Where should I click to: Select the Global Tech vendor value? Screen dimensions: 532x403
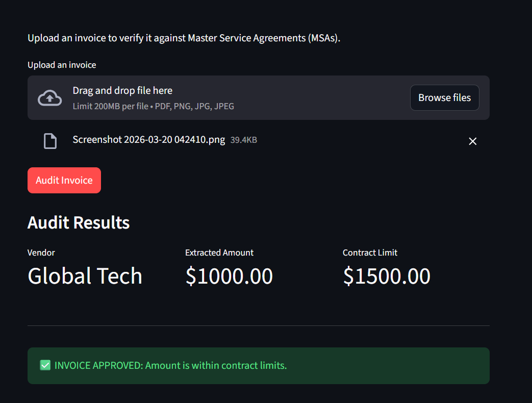(85, 275)
